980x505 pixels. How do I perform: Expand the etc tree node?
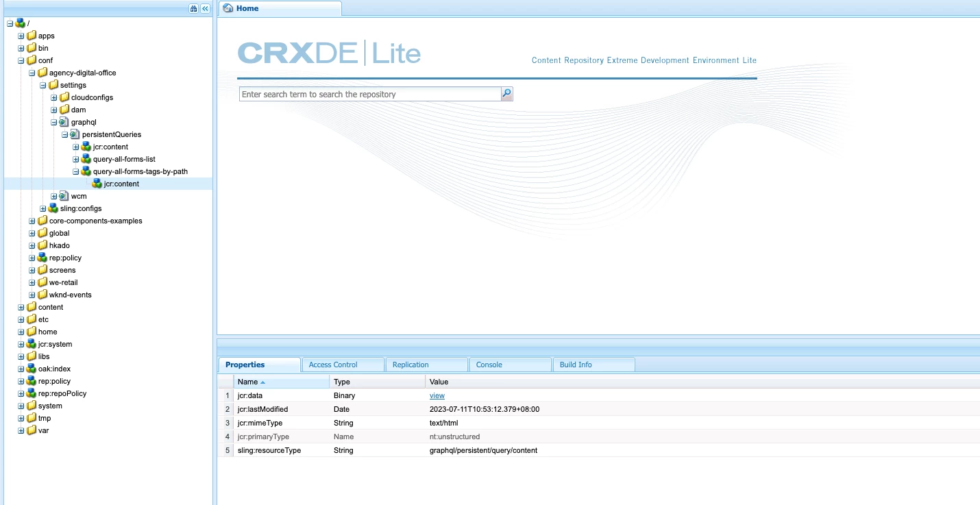(21, 320)
